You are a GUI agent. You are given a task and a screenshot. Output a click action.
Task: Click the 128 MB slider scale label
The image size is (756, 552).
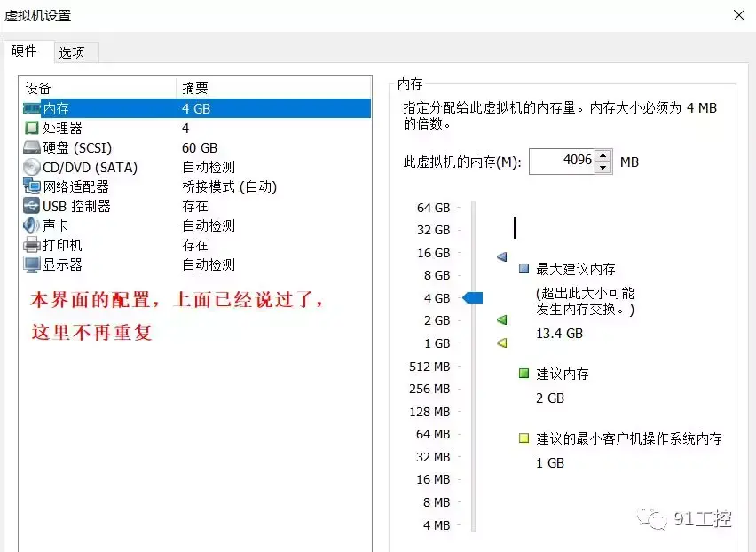click(x=429, y=412)
